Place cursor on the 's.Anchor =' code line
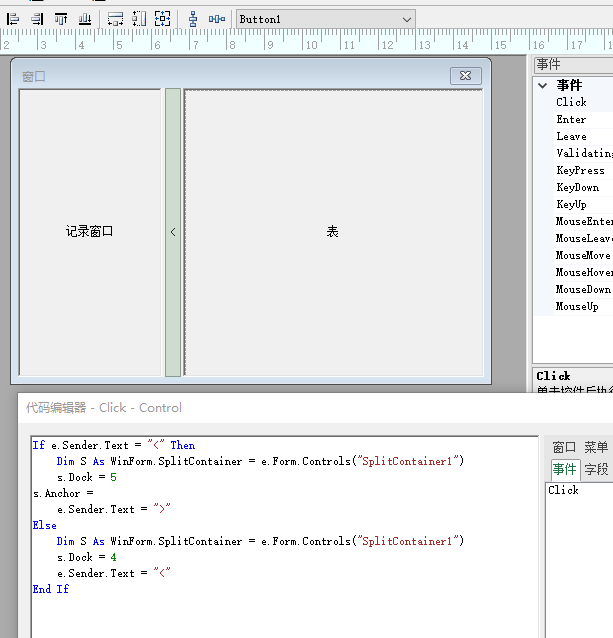Screen dimensions: 613x638 (x=63, y=494)
